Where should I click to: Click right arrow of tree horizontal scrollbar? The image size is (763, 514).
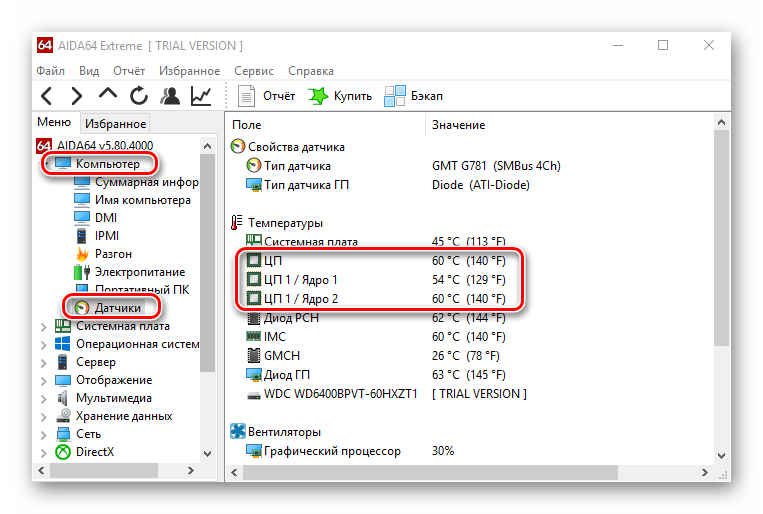point(191,471)
